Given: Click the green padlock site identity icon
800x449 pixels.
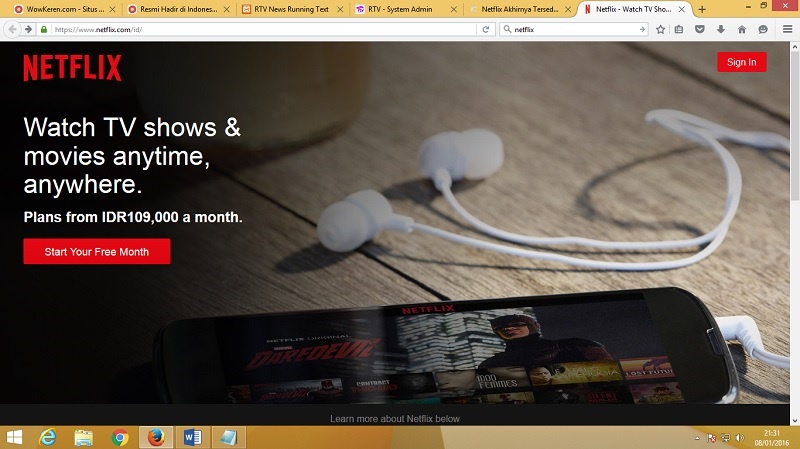Looking at the screenshot, I should tap(44, 30).
